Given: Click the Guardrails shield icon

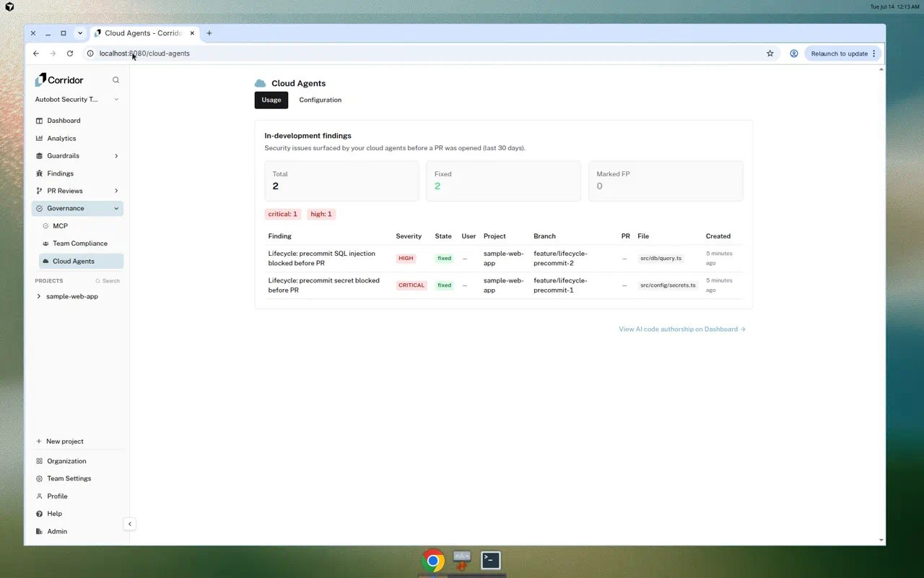Looking at the screenshot, I should click(x=39, y=156).
